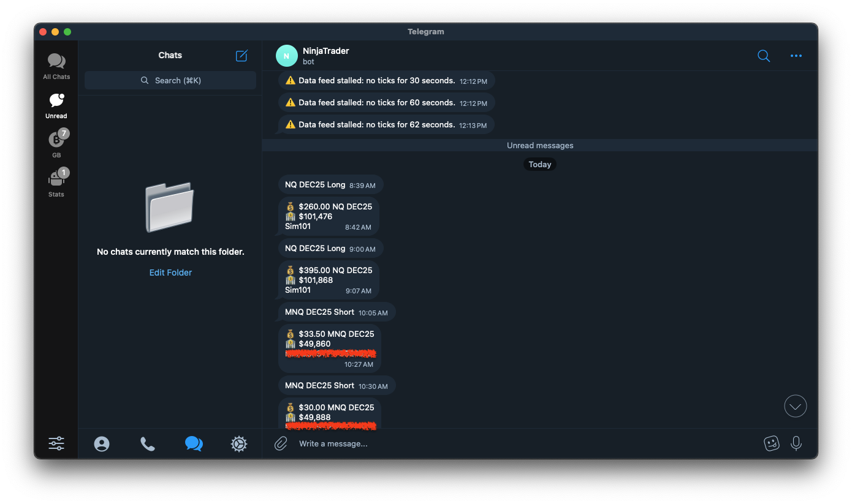Click the macOS yellow minimize button
The image size is (852, 504).
click(55, 32)
